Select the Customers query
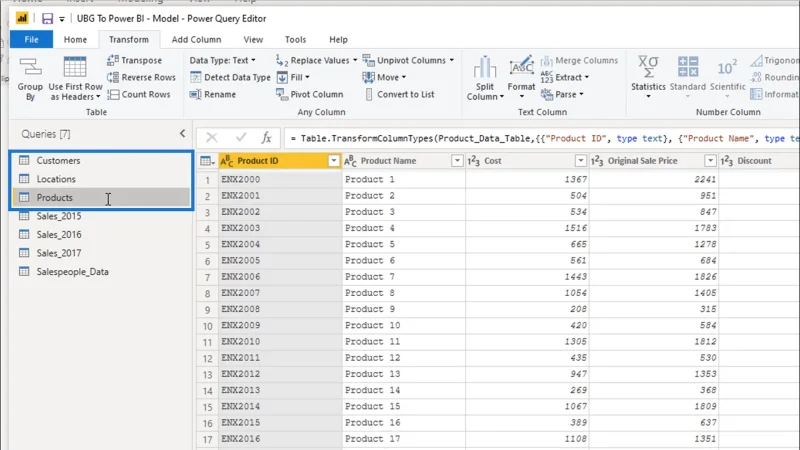 [x=101, y=161]
